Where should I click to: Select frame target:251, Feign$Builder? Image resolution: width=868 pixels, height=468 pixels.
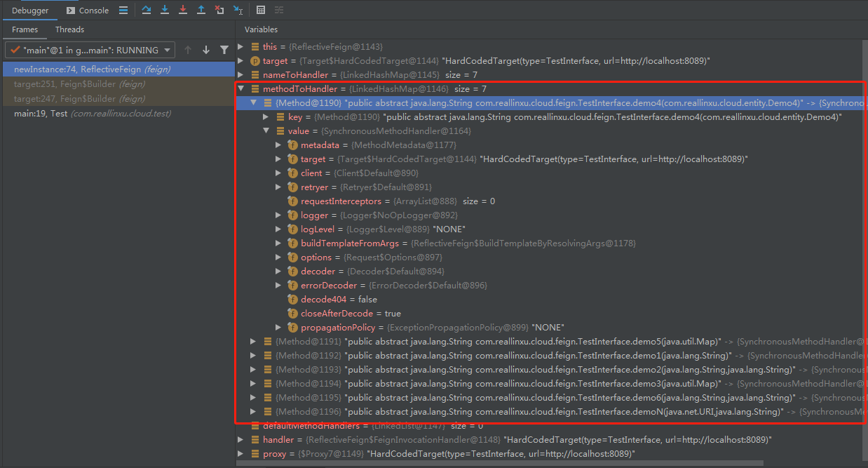tap(117, 84)
